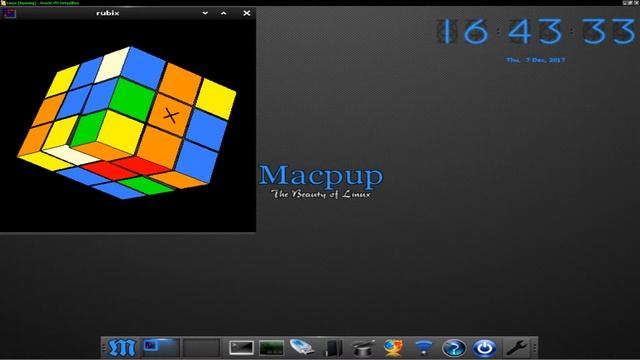Open the green system monitor dock icon
Screen dimensions: 640x360
[271, 348]
